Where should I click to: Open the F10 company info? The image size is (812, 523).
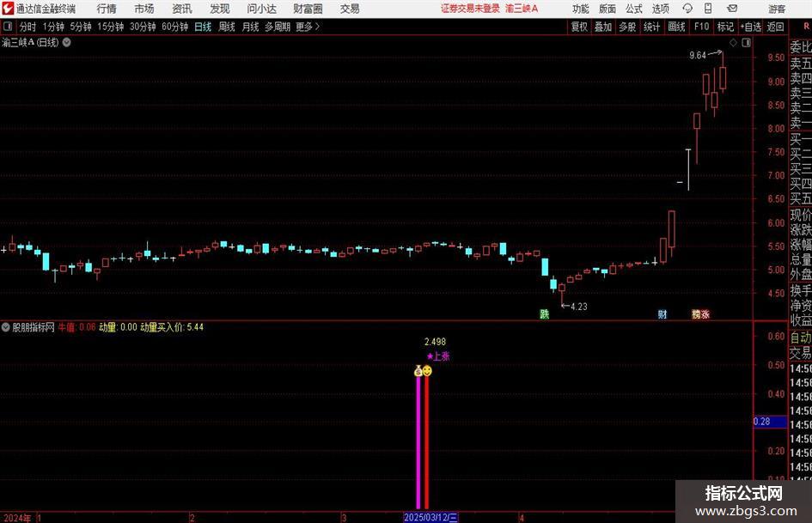[701, 27]
